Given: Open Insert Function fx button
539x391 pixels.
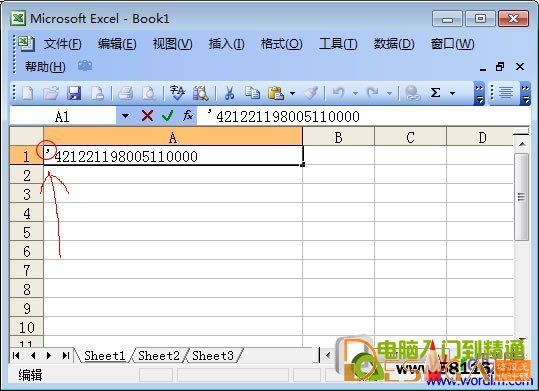Looking at the screenshot, I should pos(188,116).
